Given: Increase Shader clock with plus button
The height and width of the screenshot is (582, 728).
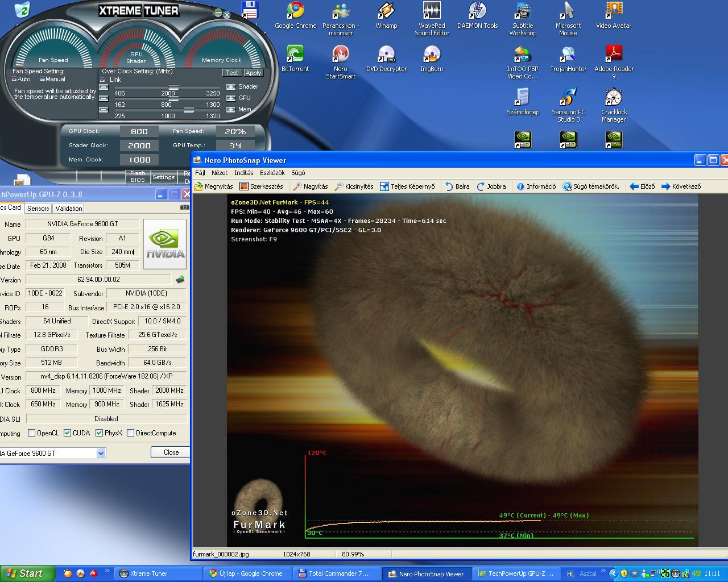Looking at the screenshot, I should tap(231, 87).
